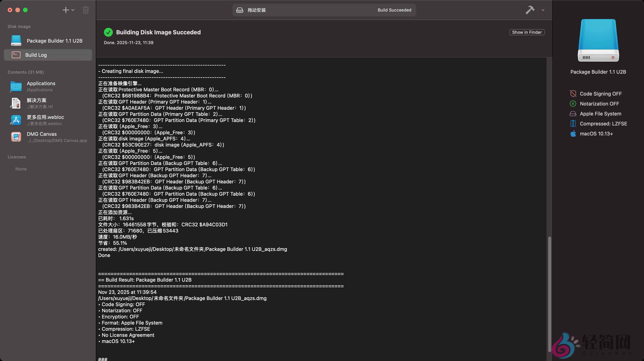Image resolution: width=644 pixels, height=361 pixels.
Task: Click the blue Compressed LZFSE zipper icon
Action: (x=573, y=123)
